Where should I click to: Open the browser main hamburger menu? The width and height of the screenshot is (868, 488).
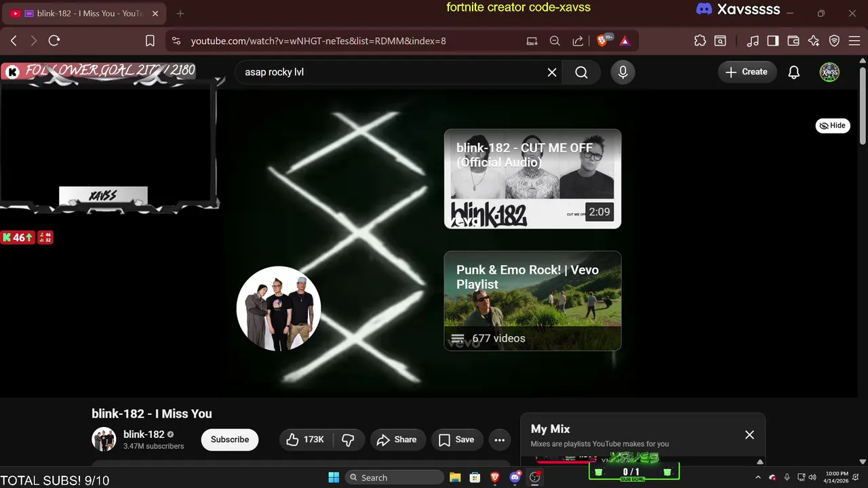tap(853, 41)
